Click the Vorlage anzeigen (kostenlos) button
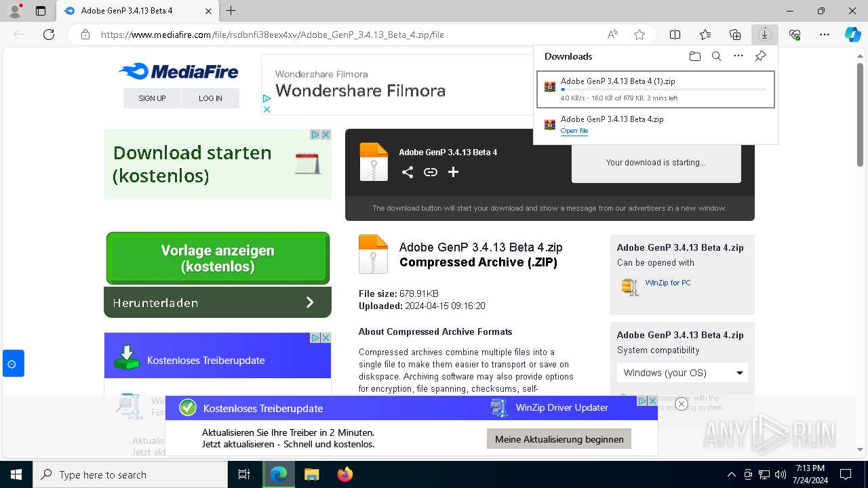This screenshot has height=488, width=868. [x=218, y=258]
